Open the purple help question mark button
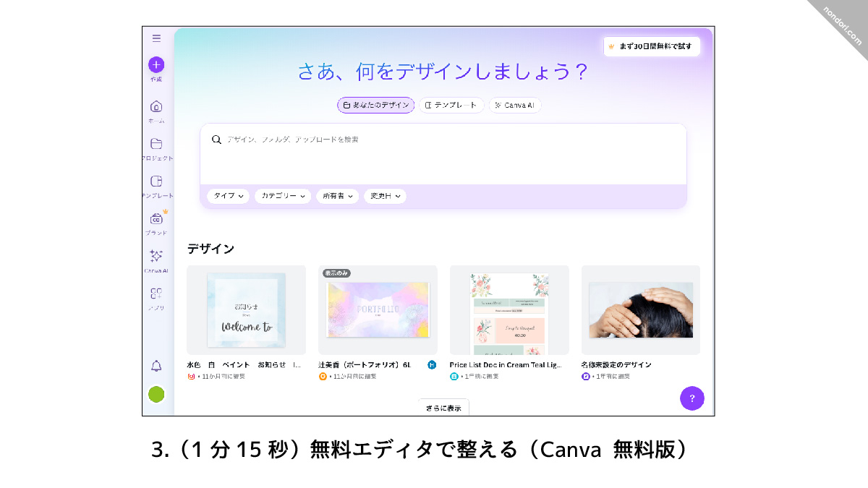The width and height of the screenshot is (868, 488). click(x=692, y=398)
